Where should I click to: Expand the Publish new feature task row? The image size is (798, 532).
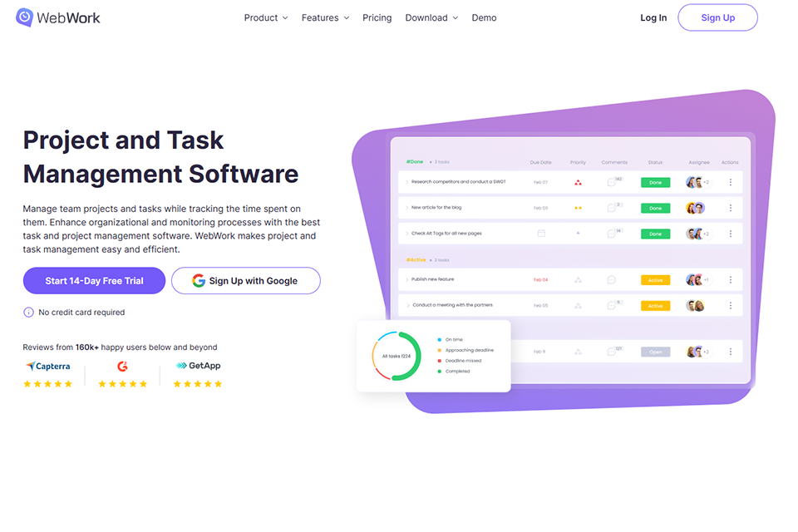407,280
